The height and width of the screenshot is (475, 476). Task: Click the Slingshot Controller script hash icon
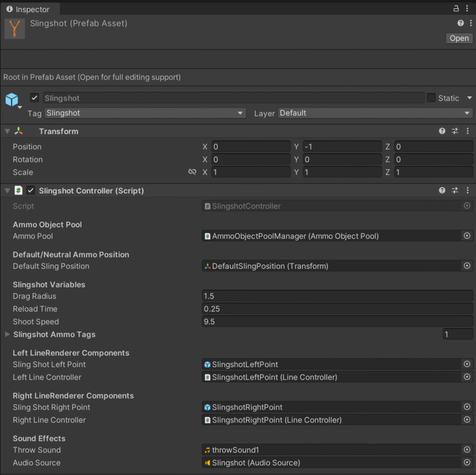pos(18,191)
